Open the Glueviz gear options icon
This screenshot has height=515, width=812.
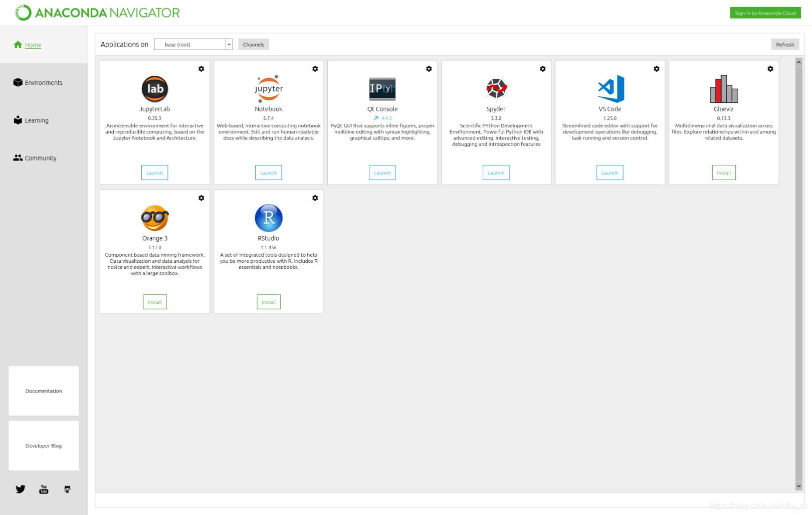(x=770, y=69)
